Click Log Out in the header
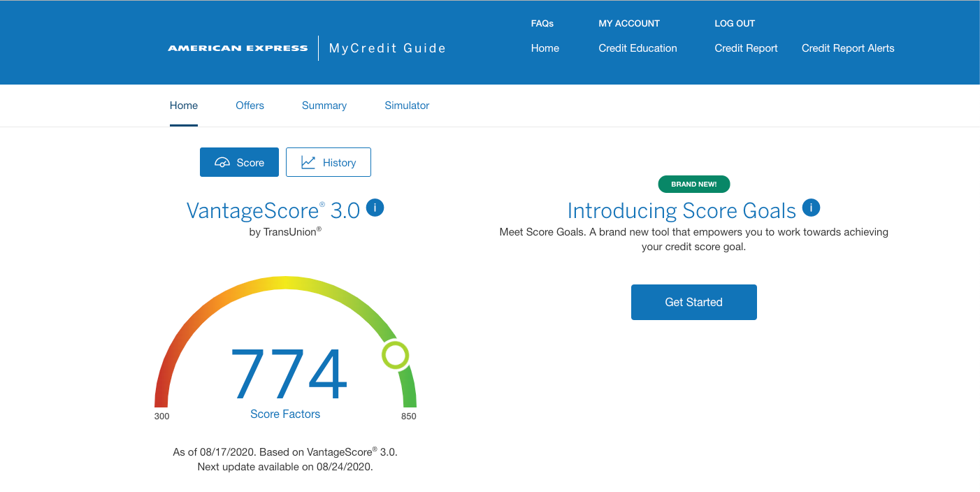980x492 pixels. (x=735, y=24)
